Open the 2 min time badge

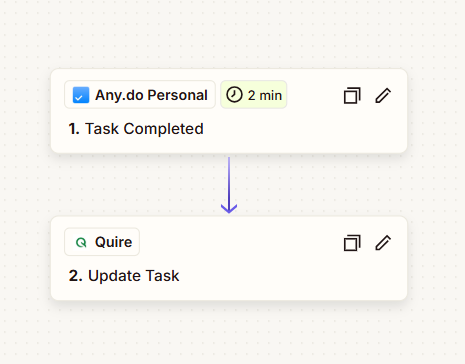point(254,95)
